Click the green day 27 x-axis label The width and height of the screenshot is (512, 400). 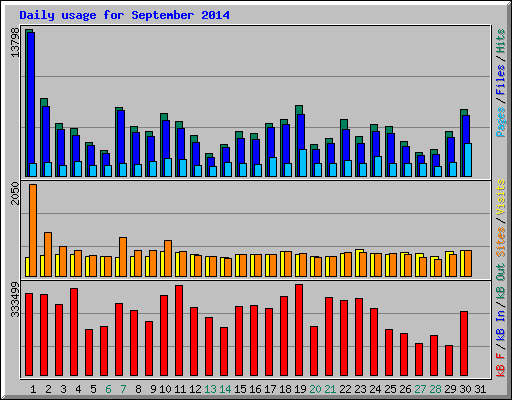(420, 389)
